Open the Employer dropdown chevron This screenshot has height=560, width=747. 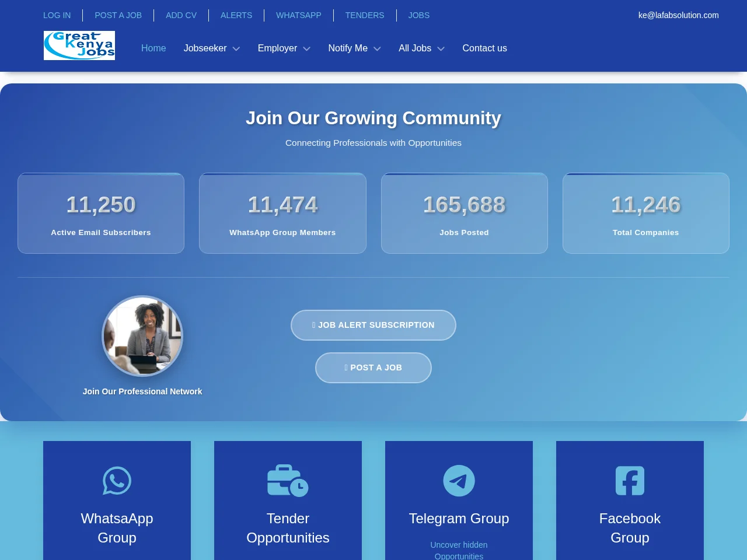point(307,49)
